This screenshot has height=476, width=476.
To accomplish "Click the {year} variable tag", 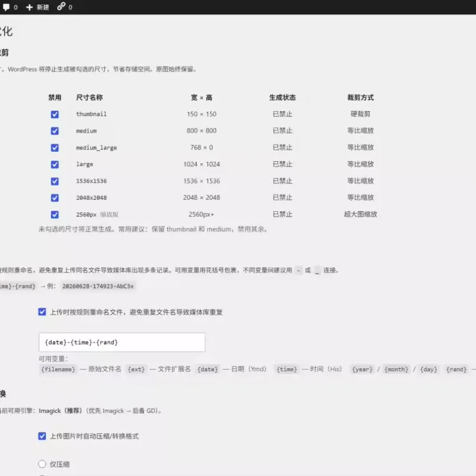I will tap(362, 369).
